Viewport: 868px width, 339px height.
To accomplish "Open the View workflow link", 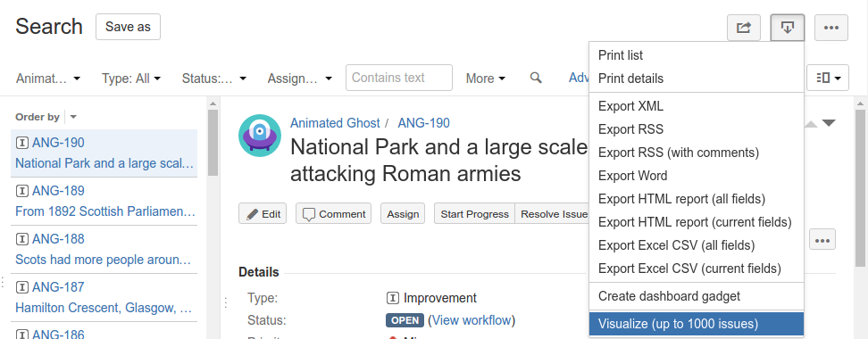I will tap(472, 321).
